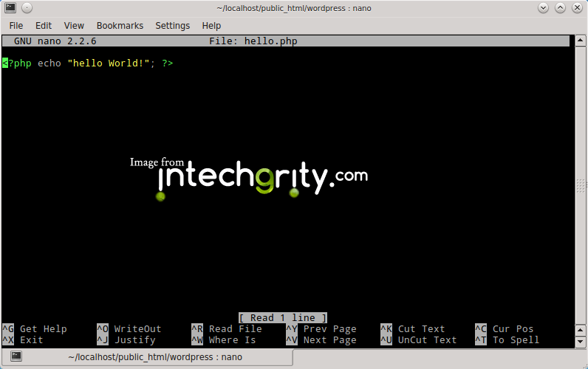Click the '^W Where Is' shortcut

tap(224, 340)
